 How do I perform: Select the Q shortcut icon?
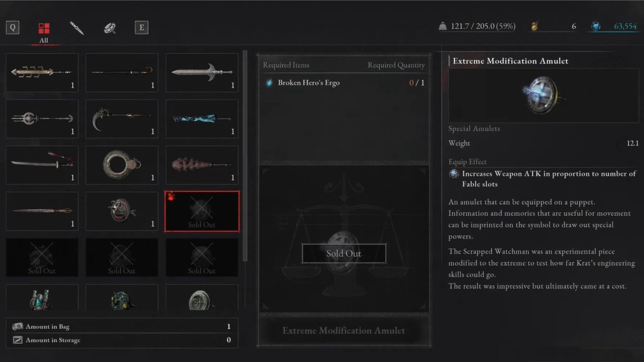[x=12, y=27]
